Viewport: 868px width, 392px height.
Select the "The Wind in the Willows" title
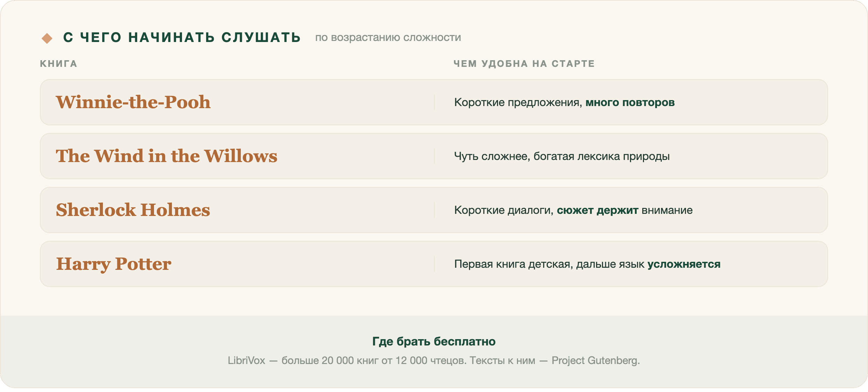click(167, 156)
